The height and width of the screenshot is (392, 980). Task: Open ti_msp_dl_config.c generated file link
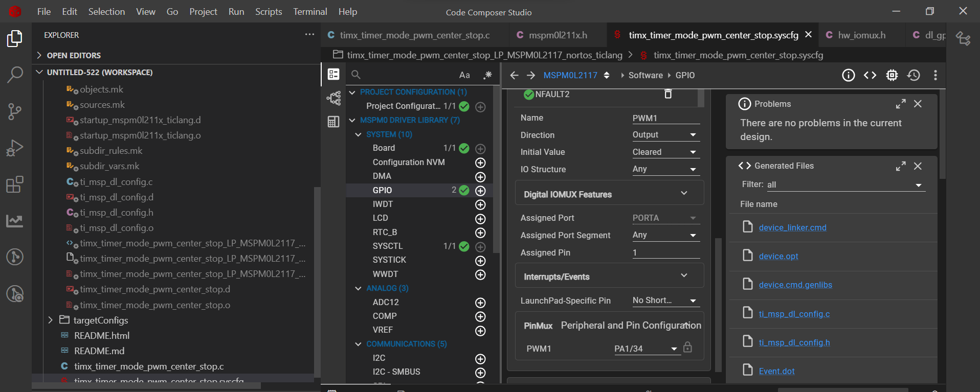point(794,314)
